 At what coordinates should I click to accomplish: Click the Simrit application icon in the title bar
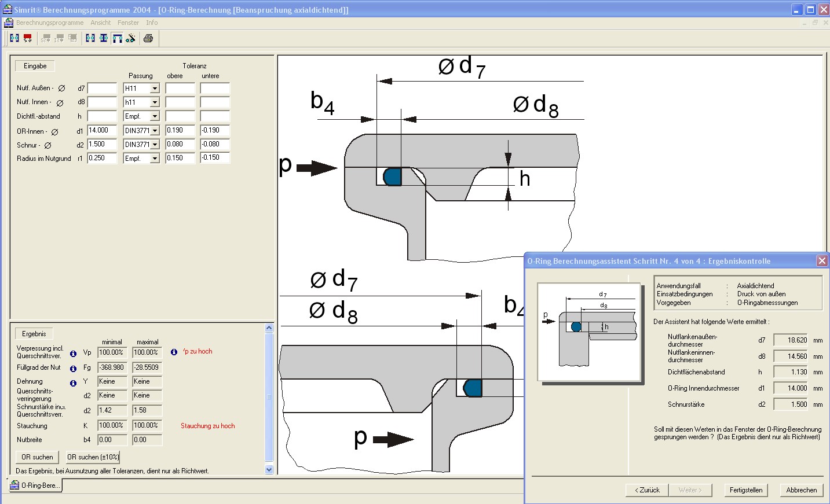point(8,9)
